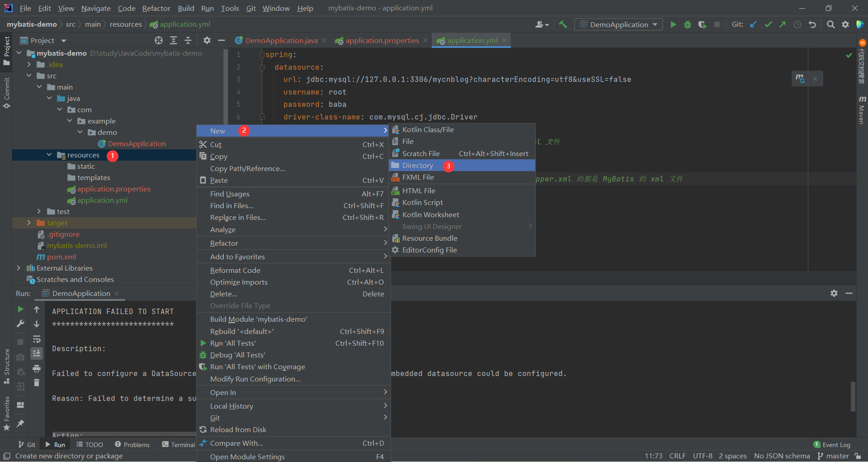Image resolution: width=868 pixels, height=462 pixels.
Task: Choose Reformat Code from the context menu
Action: tap(293, 270)
